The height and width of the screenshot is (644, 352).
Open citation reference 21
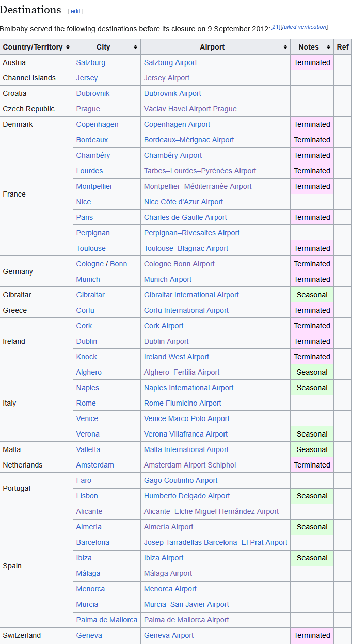coord(275,26)
